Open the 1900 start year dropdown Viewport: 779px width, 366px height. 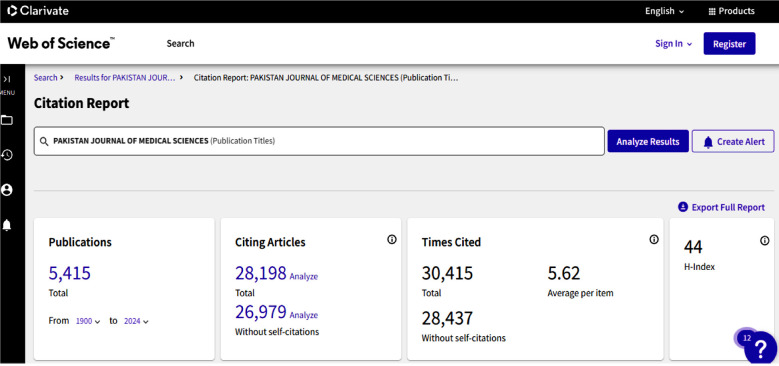pyautogui.click(x=88, y=321)
